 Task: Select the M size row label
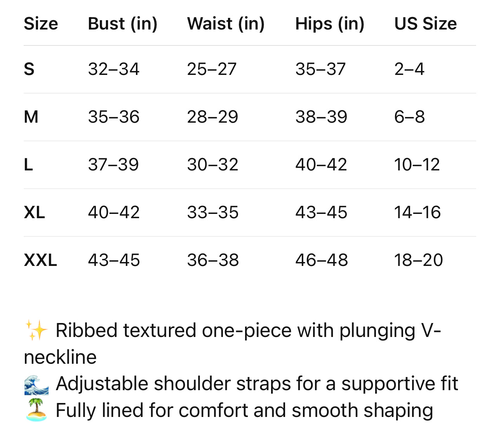pyautogui.click(x=31, y=117)
